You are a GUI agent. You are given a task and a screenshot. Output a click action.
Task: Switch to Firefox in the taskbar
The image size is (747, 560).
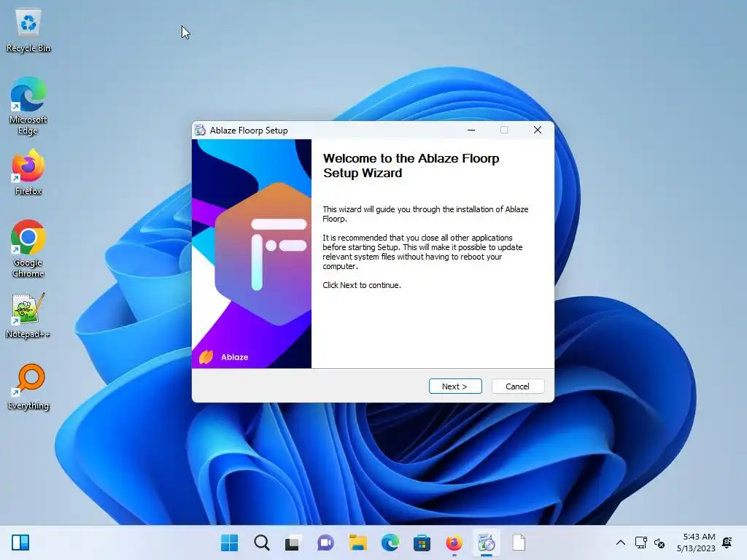pos(454,542)
